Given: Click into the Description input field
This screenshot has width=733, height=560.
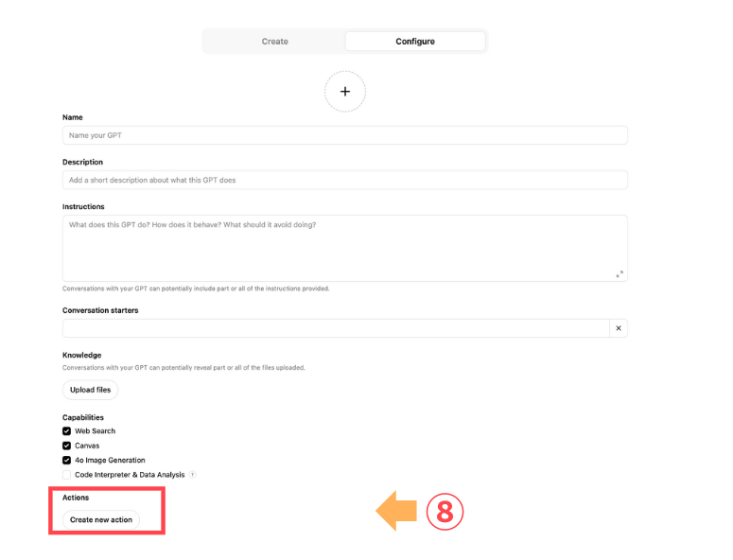Looking at the screenshot, I should pyautogui.click(x=345, y=180).
